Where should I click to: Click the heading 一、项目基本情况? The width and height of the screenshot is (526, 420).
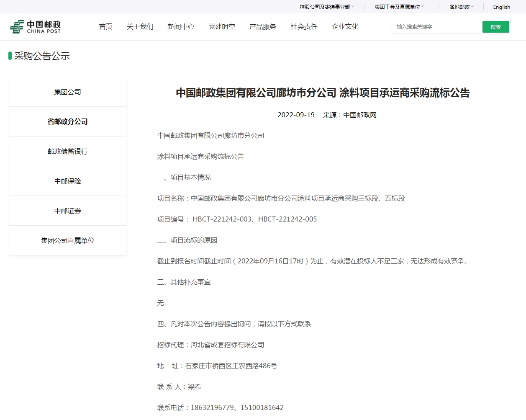184,177
